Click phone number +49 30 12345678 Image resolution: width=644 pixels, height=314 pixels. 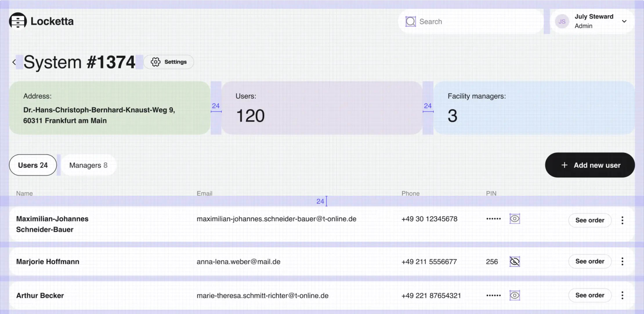429,219
